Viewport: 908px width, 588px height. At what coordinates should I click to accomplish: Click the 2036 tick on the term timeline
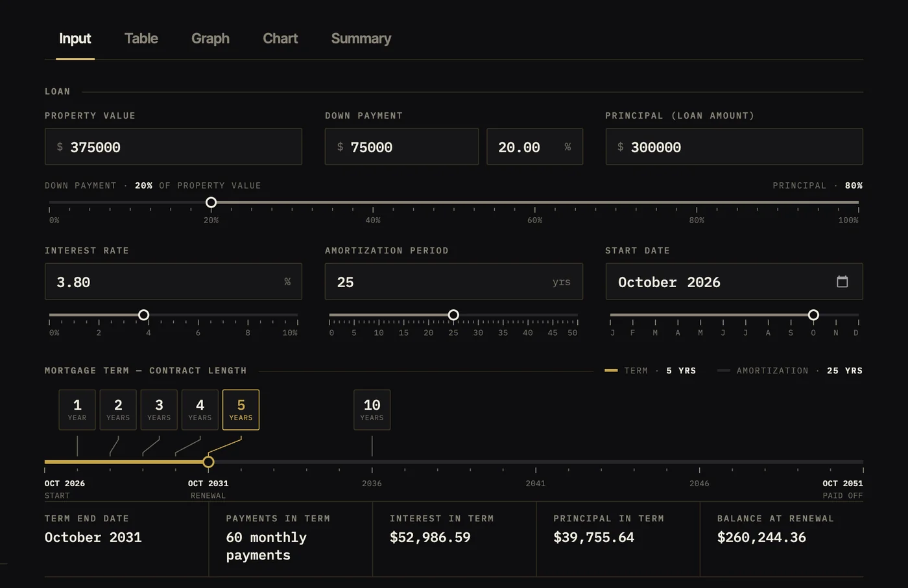pyautogui.click(x=372, y=483)
